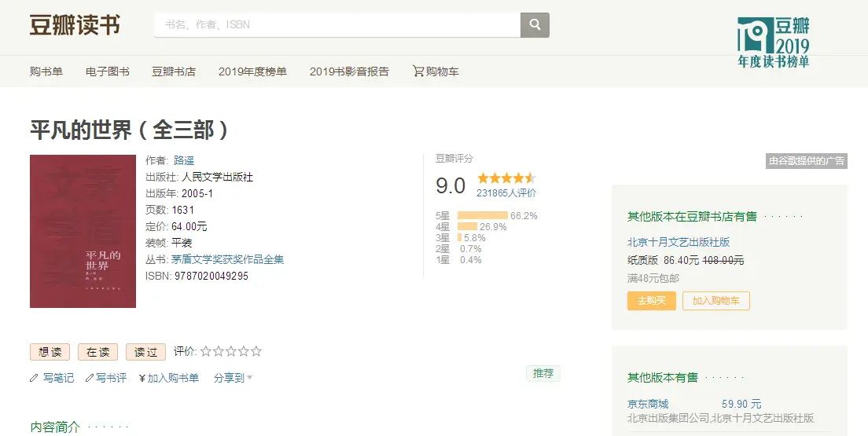Click the 5星 rating bar
This screenshot has height=436, width=868.
[x=483, y=216]
